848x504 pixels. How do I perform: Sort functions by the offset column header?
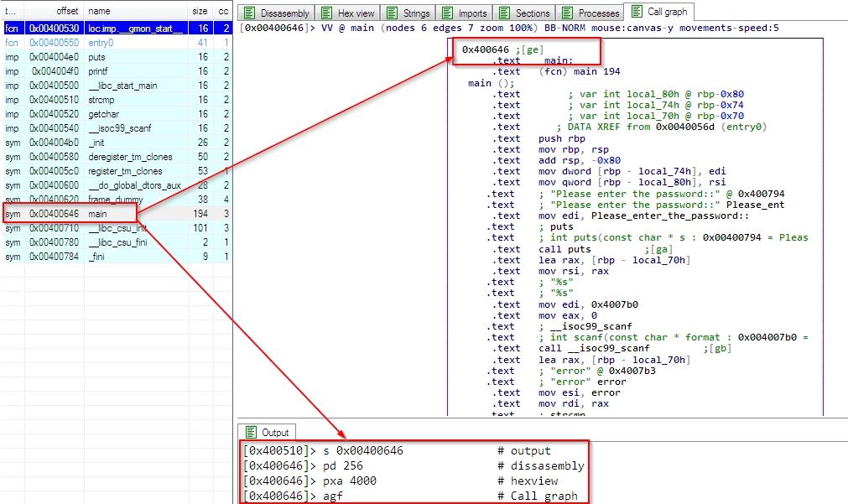click(54, 11)
